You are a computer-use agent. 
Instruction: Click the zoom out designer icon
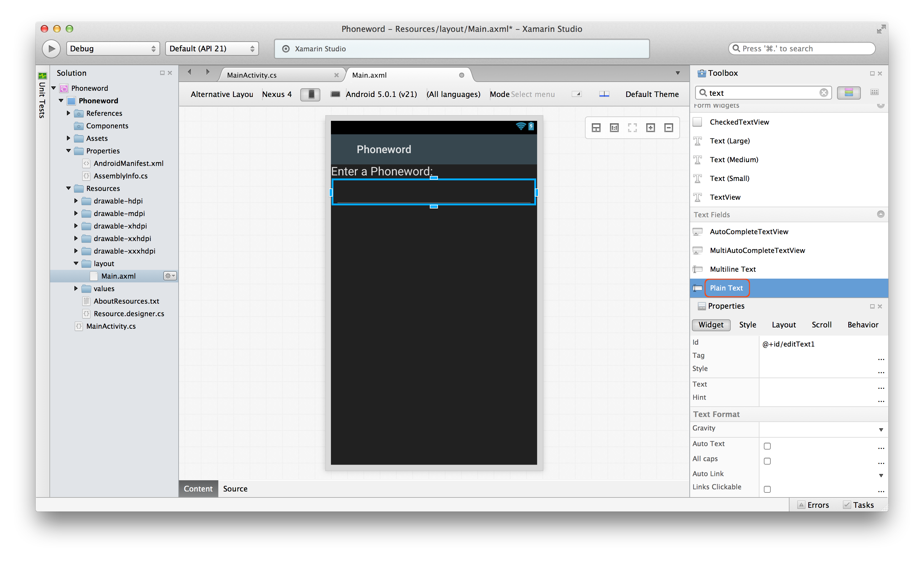pyautogui.click(x=668, y=128)
